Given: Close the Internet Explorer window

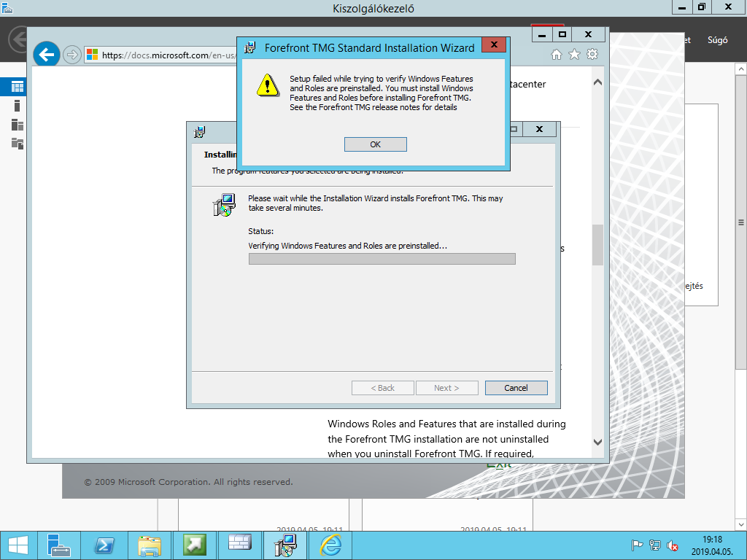Looking at the screenshot, I should tap(589, 35).
